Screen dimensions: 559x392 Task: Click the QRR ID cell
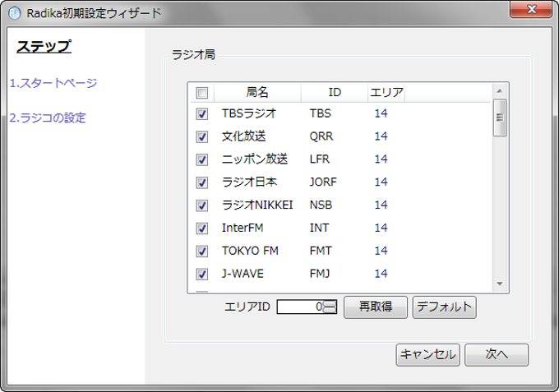coord(321,136)
